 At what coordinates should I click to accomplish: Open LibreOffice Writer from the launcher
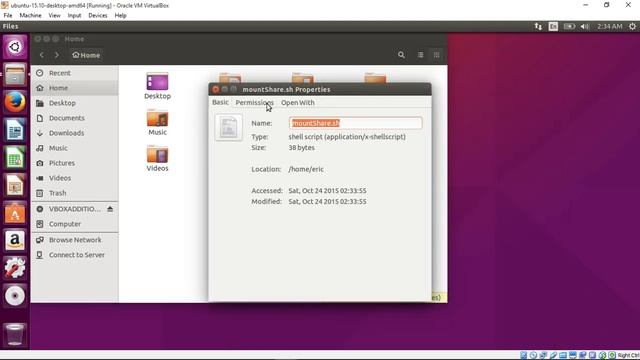point(15,131)
